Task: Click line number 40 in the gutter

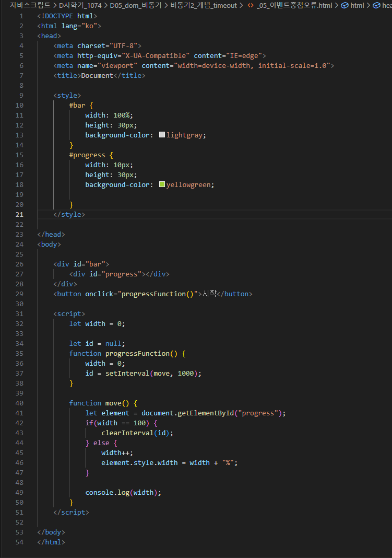Action: pos(19,403)
